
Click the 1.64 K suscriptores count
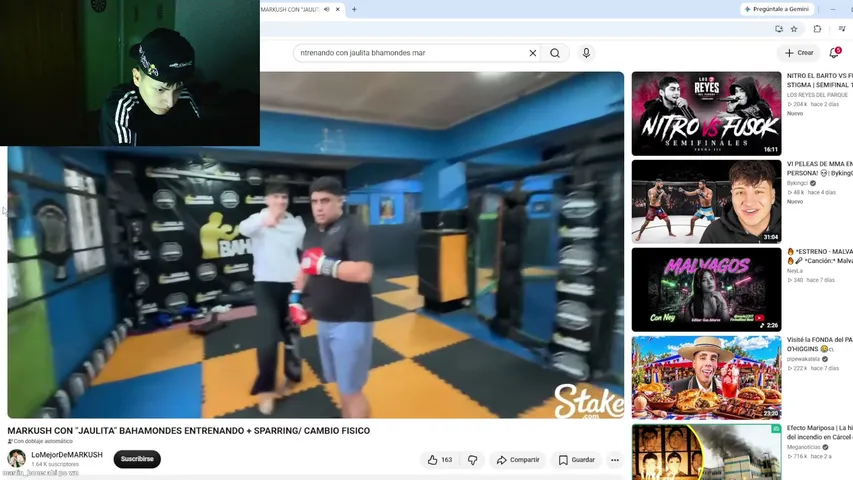(x=55, y=464)
